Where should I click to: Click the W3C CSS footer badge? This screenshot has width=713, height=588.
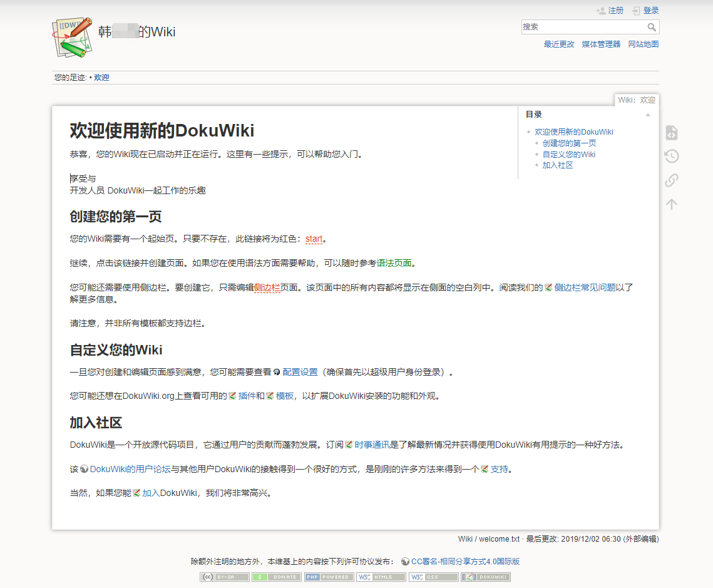[434, 577]
